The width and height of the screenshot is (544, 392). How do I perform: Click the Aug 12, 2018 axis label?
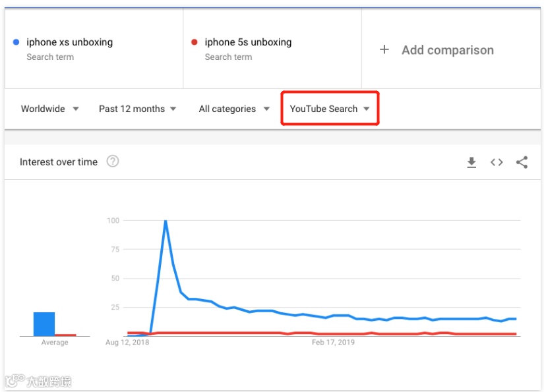127,343
